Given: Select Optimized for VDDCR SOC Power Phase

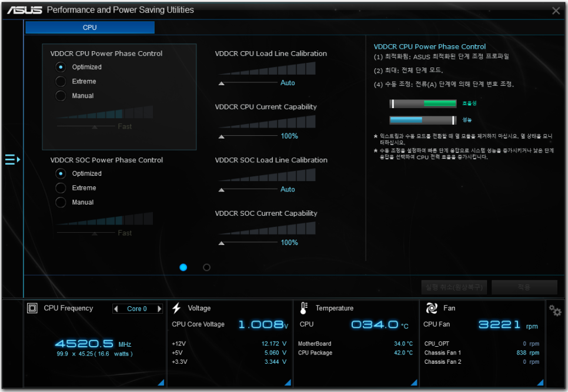Looking at the screenshot, I should click(x=61, y=174).
